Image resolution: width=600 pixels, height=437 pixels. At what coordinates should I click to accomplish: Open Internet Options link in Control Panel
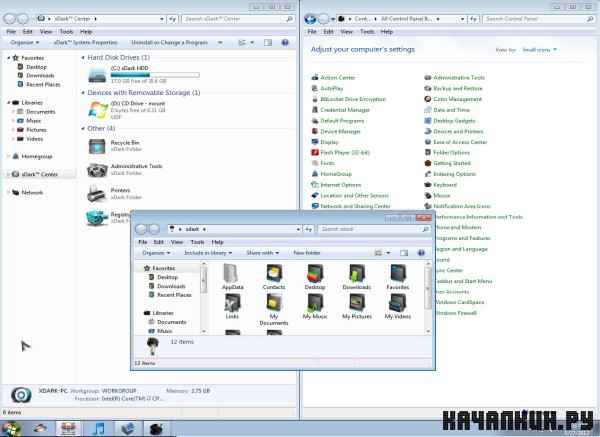tap(341, 185)
